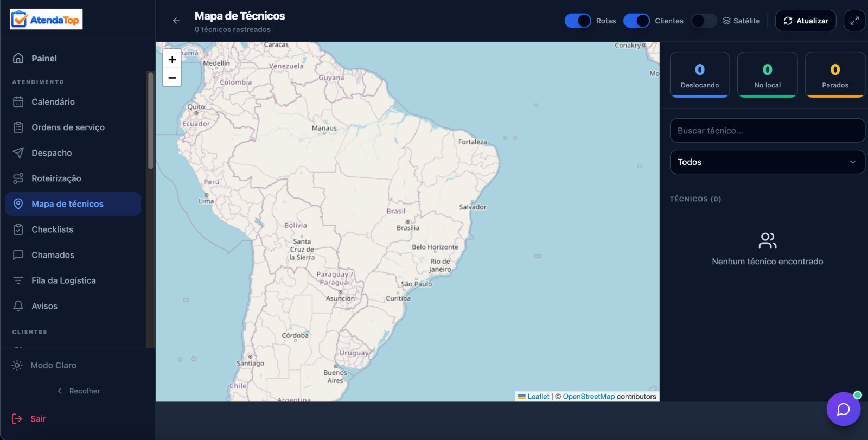Click the Mapa de técnicos pin icon
The height and width of the screenshot is (440, 868).
[x=18, y=203]
